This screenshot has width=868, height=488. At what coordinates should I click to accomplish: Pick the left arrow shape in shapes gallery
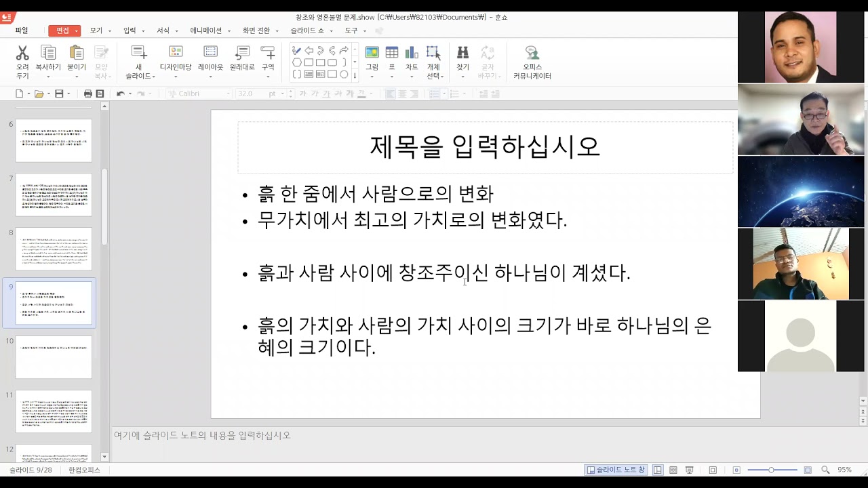[309, 50]
